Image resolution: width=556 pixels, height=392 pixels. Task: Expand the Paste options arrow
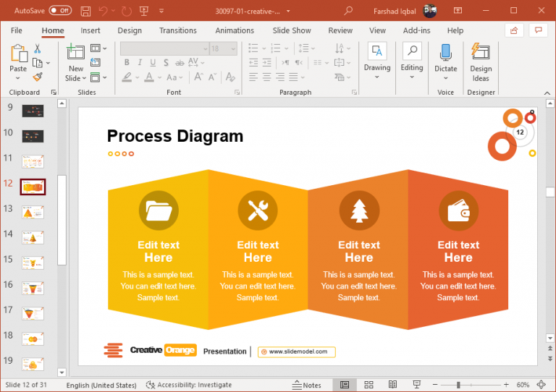(x=18, y=79)
